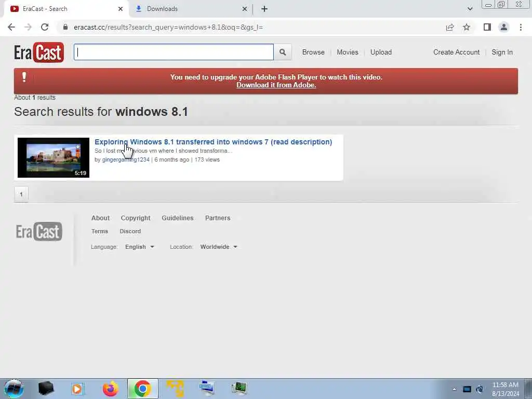Click page 1 pagination button

pyautogui.click(x=21, y=194)
